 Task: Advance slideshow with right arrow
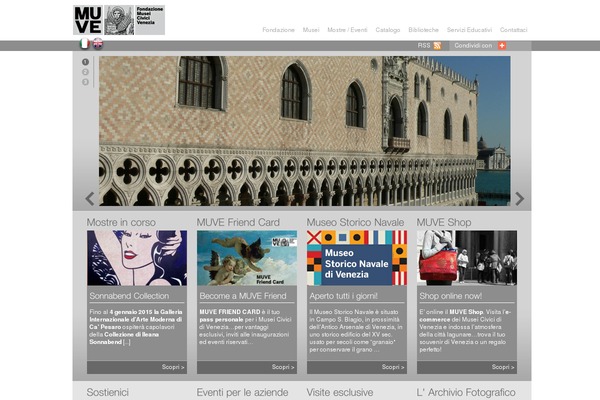519,198
